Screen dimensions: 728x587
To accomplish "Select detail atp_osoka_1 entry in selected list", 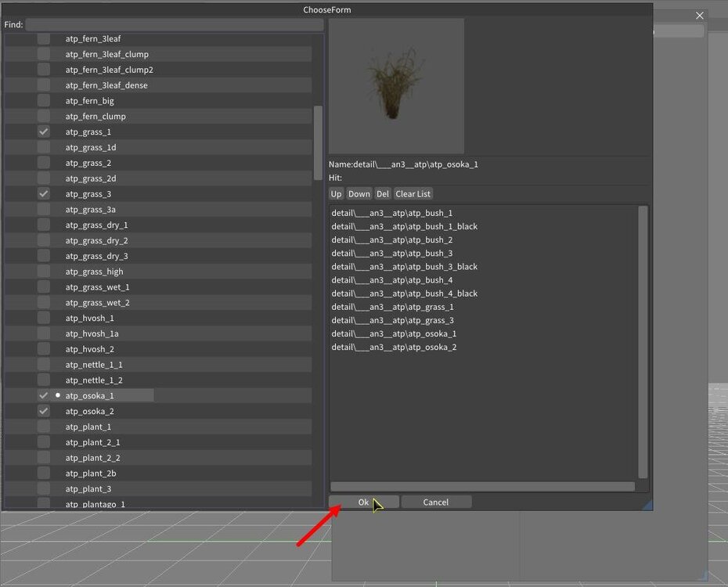I will click(x=394, y=334).
